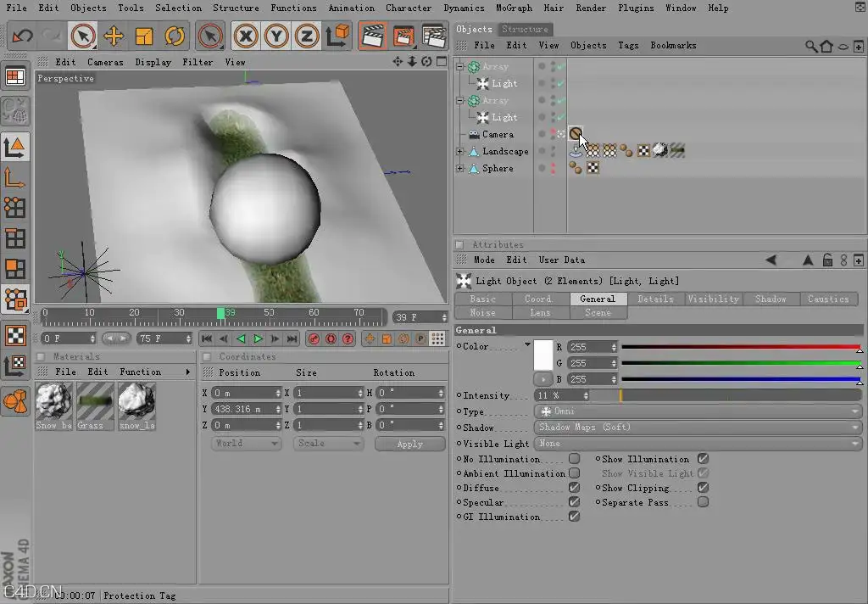Viewport: 868px width, 604px height.
Task: Click the record keyframe button
Action: pyautogui.click(x=314, y=338)
